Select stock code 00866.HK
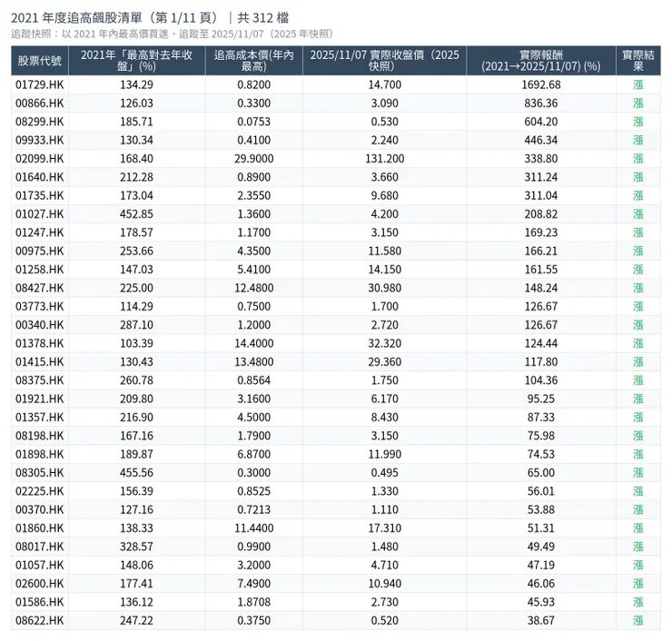672x641 pixels. [x=39, y=103]
